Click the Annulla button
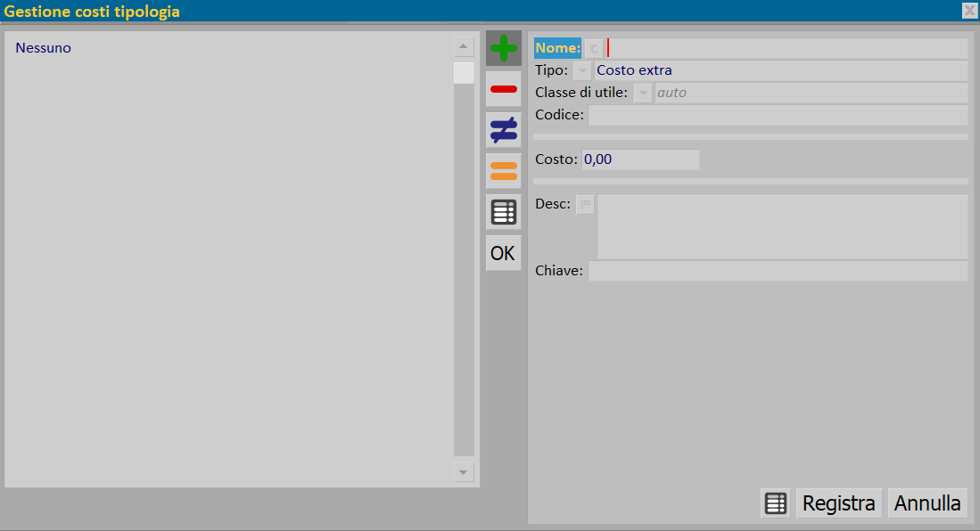 pyautogui.click(x=927, y=503)
